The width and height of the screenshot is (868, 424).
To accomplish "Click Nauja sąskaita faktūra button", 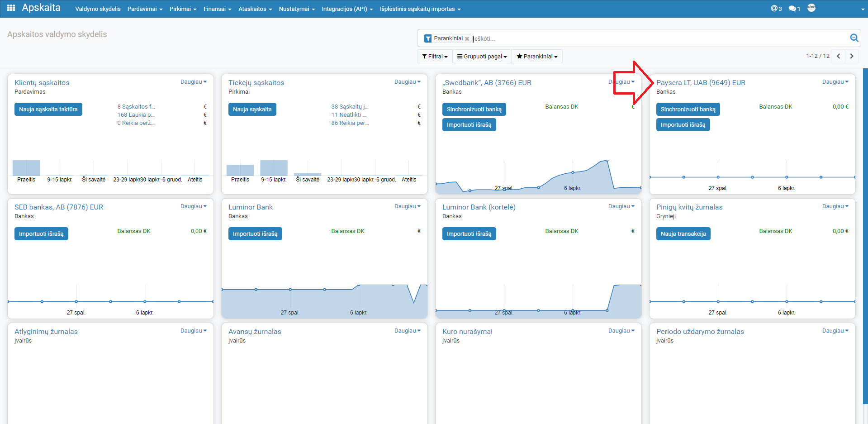I will [x=48, y=110].
